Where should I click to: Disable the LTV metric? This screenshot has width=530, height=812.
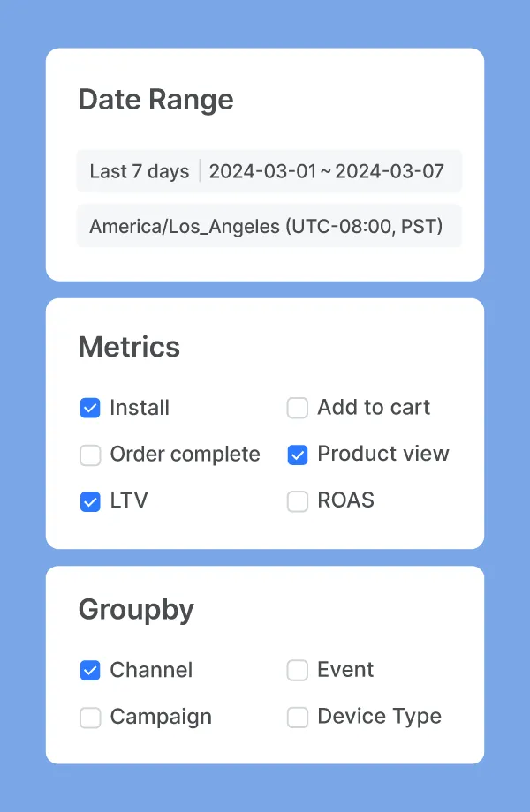click(x=90, y=500)
